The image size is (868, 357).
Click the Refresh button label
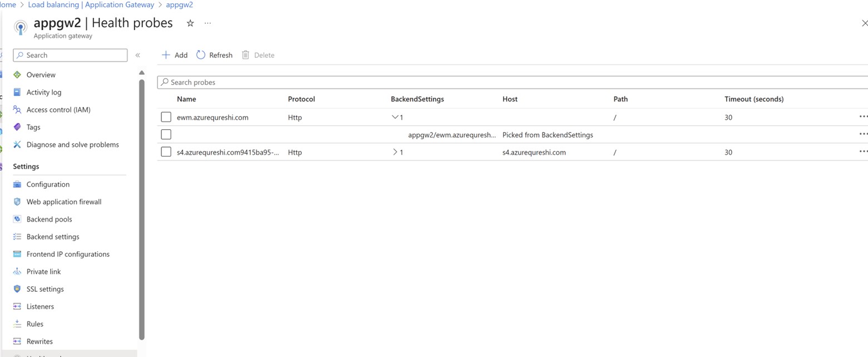point(221,55)
